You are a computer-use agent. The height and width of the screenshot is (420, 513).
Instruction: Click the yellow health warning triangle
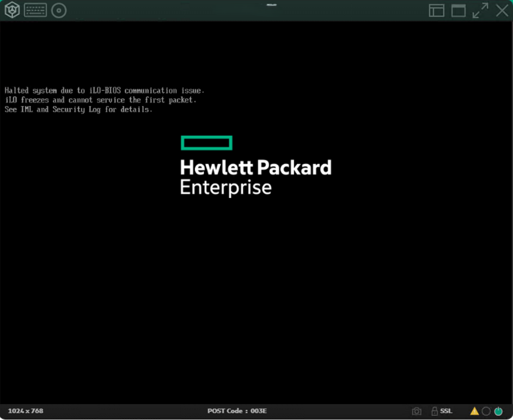coord(474,411)
